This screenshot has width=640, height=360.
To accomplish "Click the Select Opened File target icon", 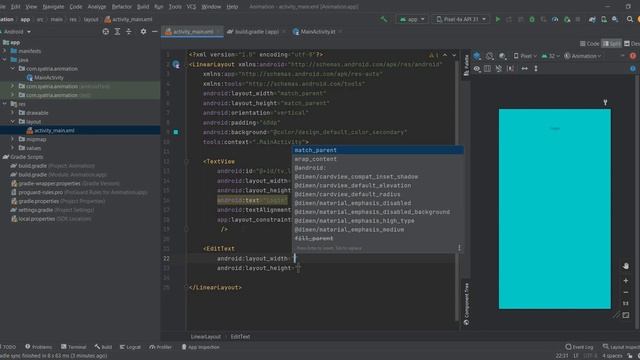I will [106, 31].
